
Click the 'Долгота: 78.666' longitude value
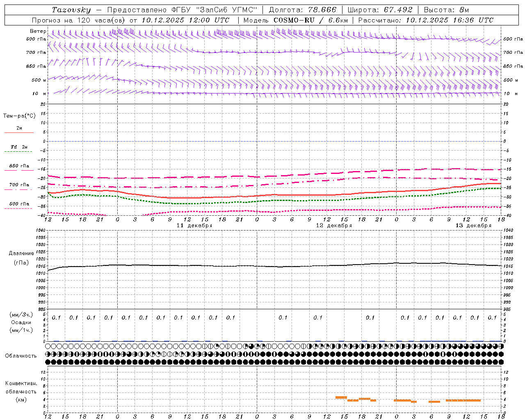[x=302, y=10]
